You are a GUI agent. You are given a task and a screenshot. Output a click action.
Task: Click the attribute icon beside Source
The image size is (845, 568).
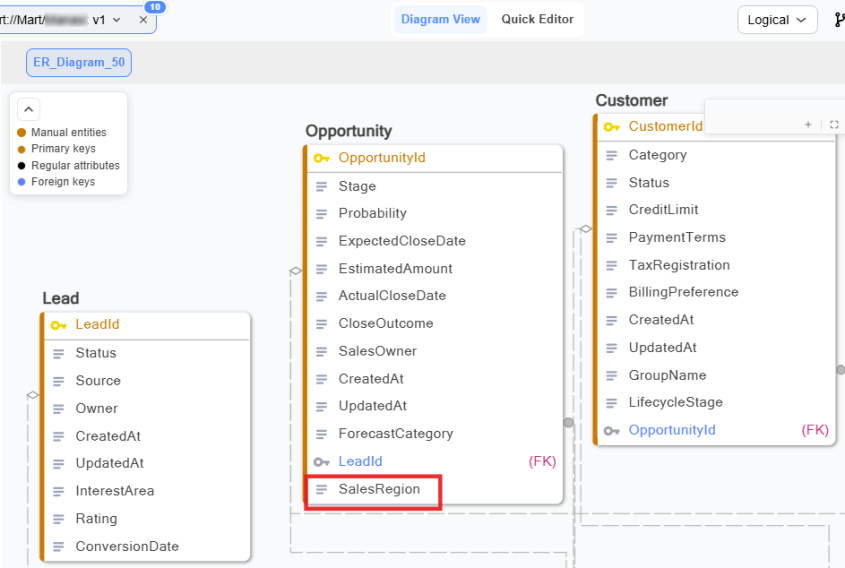click(58, 381)
